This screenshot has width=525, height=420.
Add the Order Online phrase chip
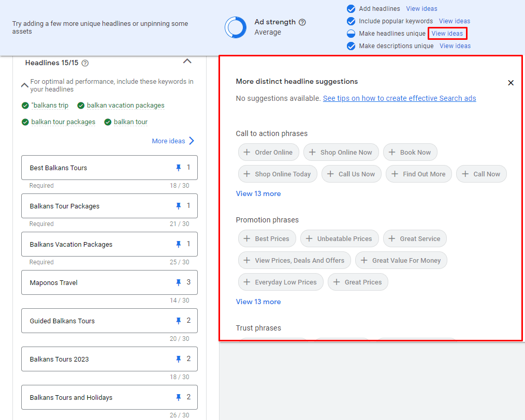(x=269, y=152)
